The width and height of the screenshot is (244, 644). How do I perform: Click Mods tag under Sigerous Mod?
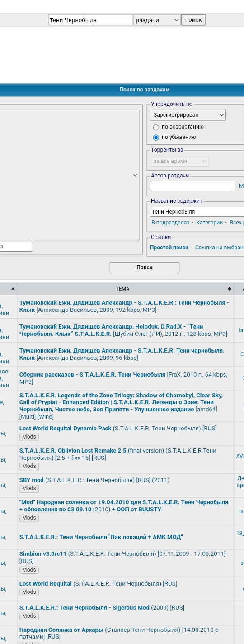29,616
